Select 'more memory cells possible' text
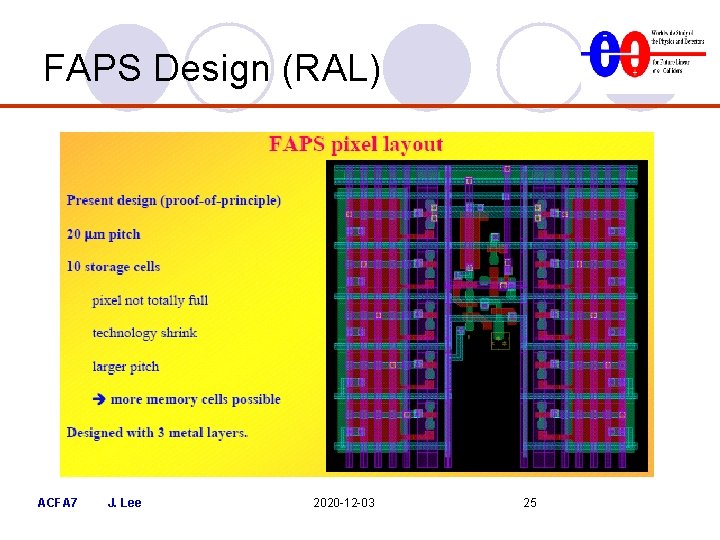The image size is (720, 540). tap(196, 399)
